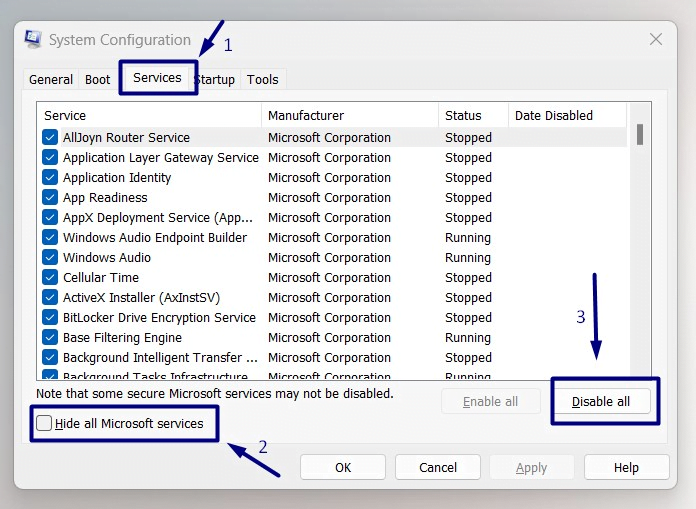Uncheck Base Filtering Engine checkbox
This screenshot has height=509, width=696.
[x=50, y=338]
